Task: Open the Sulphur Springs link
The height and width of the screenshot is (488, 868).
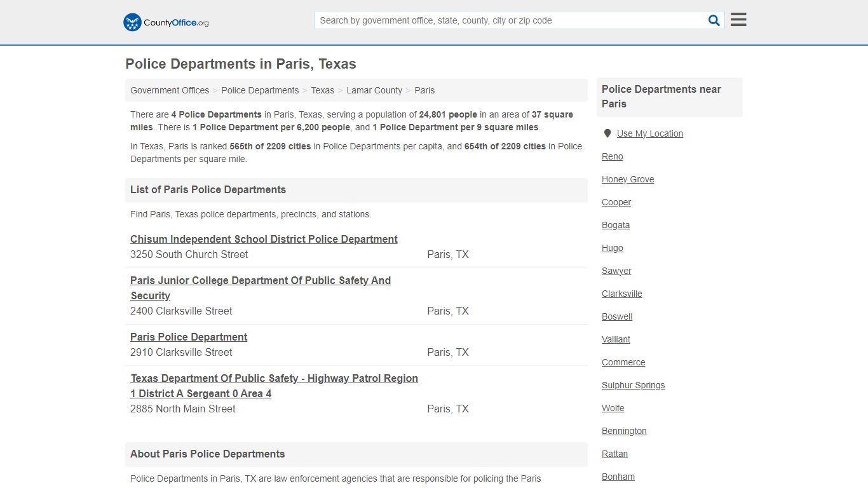Action: pos(633,385)
